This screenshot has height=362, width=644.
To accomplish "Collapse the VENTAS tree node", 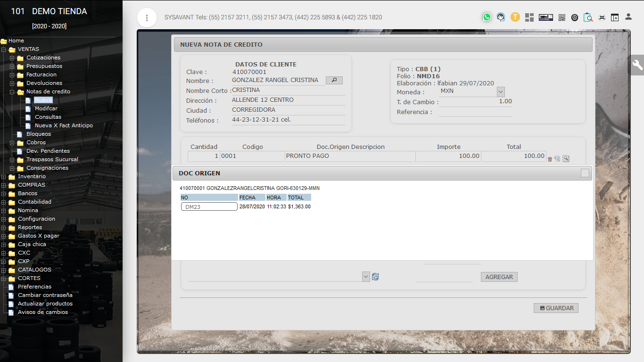I will tap(4, 49).
